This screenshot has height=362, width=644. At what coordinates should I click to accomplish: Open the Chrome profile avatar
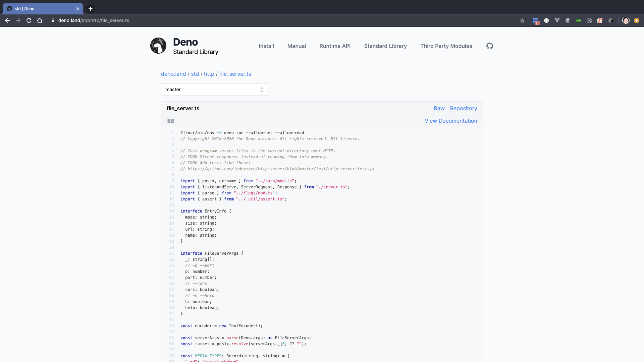click(626, 20)
